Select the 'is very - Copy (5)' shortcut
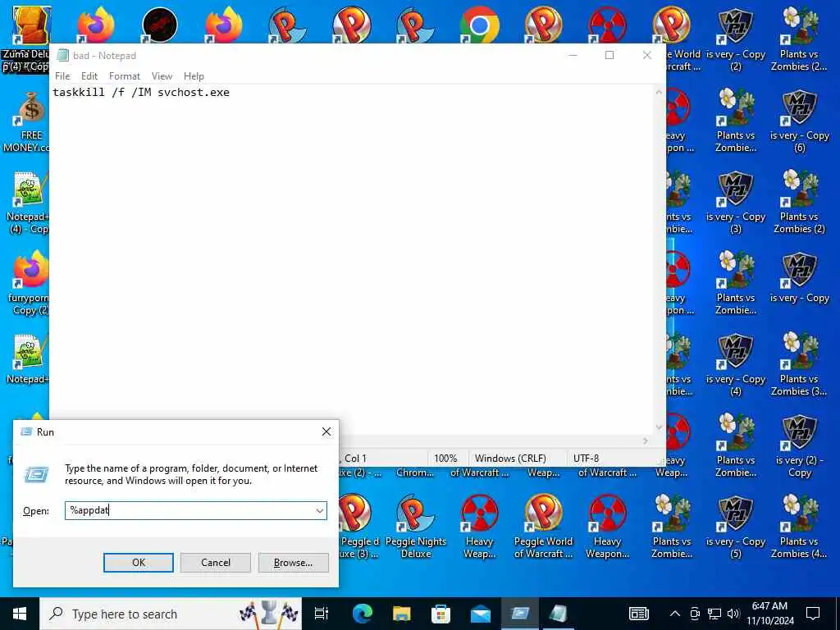Screen dimensions: 840x630 click(736, 527)
